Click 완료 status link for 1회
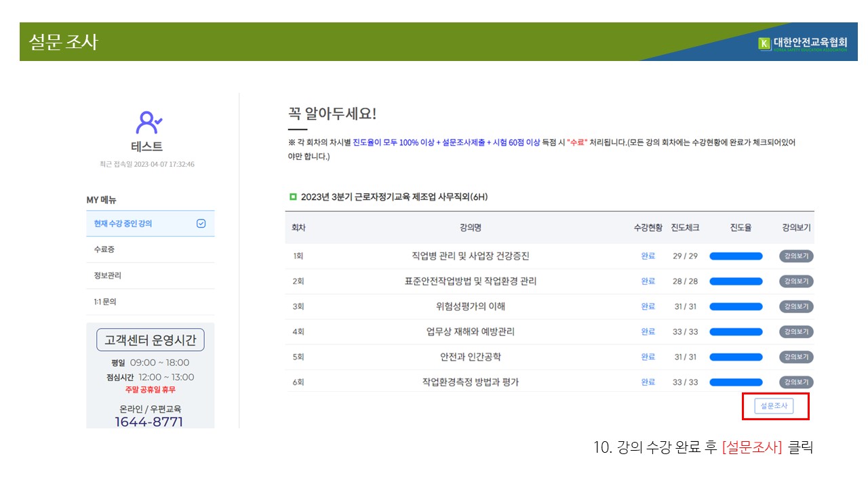The height and width of the screenshot is (488, 868). click(x=648, y=256)
